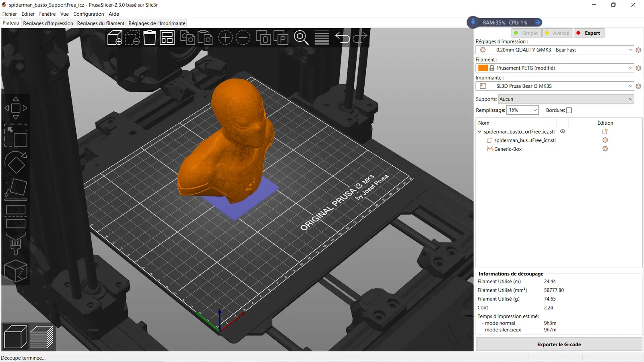Open print settings preset gear icon

pyautogui.click(x=638, y=50)
